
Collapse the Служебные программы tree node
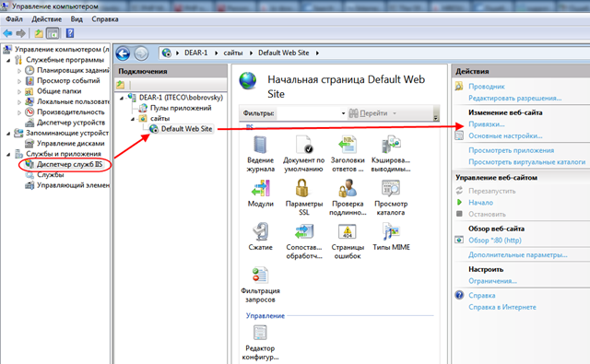click(8, 60)
